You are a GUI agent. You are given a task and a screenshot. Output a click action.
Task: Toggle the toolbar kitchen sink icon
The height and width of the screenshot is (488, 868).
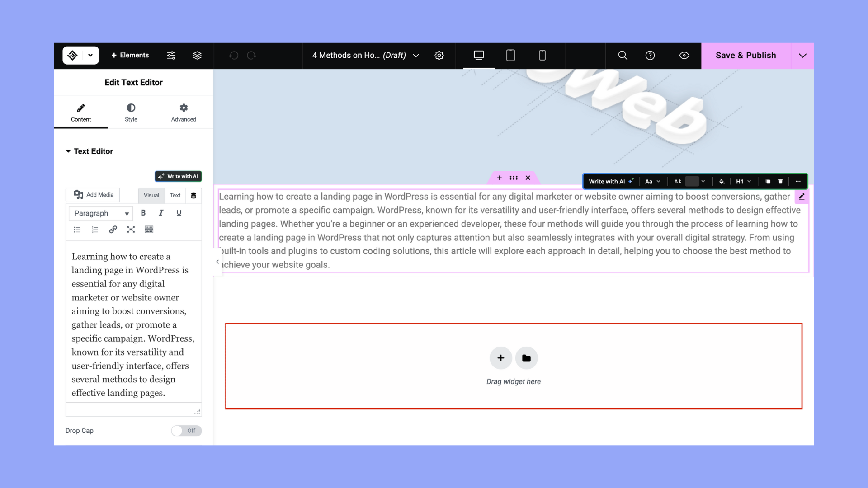click(x=149, y=230)
